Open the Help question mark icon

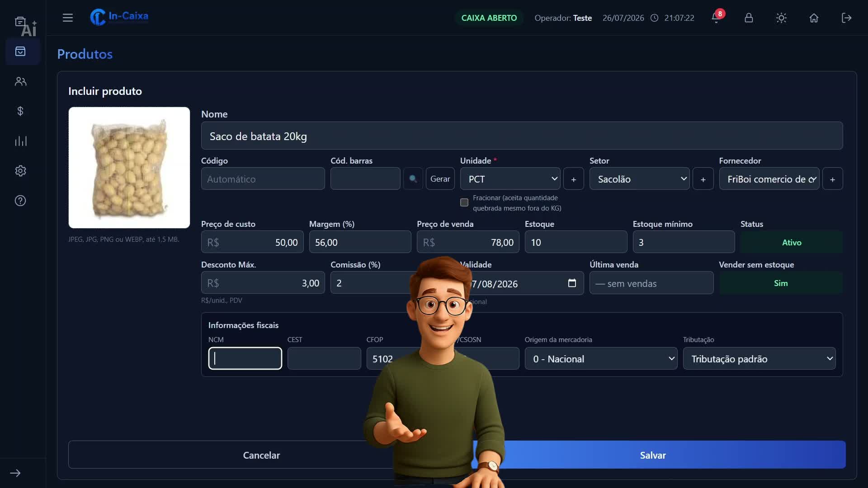[20, 201]
